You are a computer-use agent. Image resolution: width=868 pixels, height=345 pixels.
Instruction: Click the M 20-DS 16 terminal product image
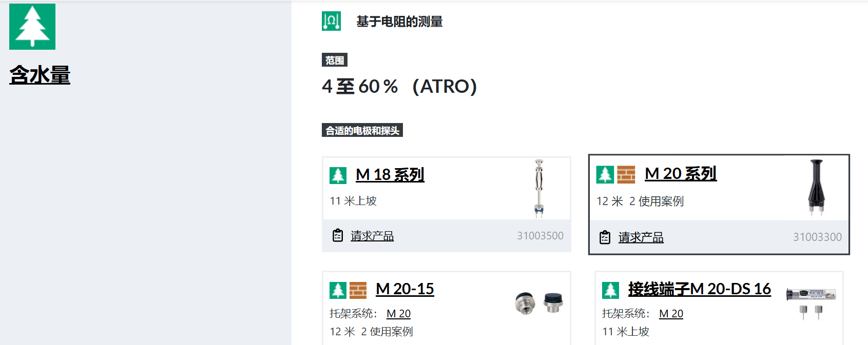[x=811, y=303]
